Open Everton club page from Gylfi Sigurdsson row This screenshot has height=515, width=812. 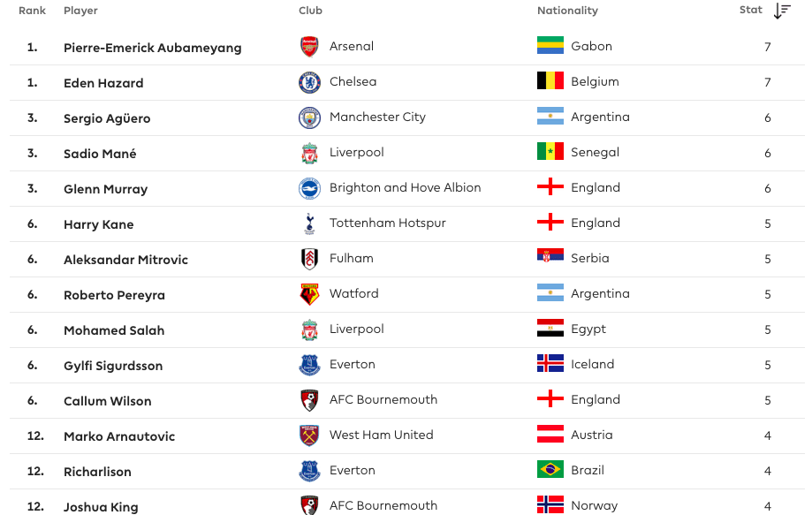click(x=353, y=364)
